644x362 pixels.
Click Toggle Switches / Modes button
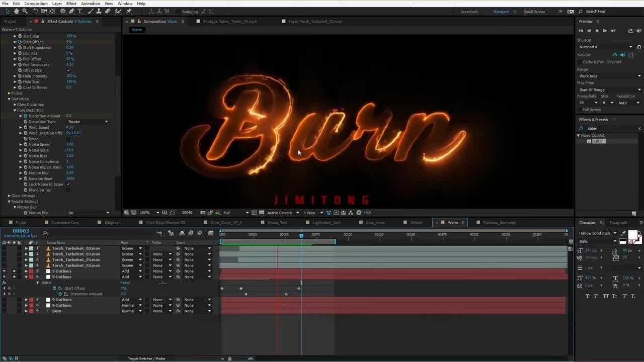(x=146, y=358)
